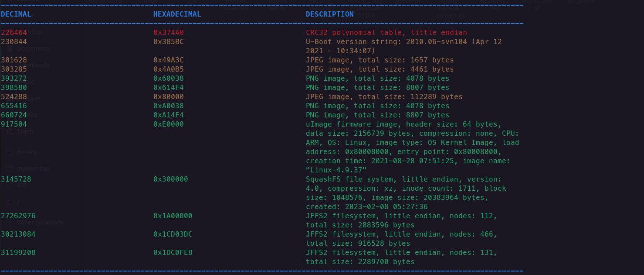
Task: Select the faint kernel file behind terminal
Action: click(278, 8)
